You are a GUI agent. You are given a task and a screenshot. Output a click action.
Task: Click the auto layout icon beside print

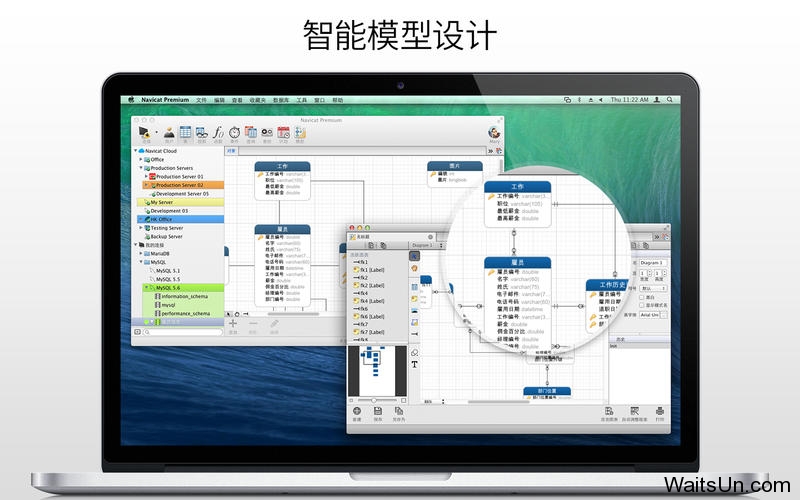[x=635, y=411]
